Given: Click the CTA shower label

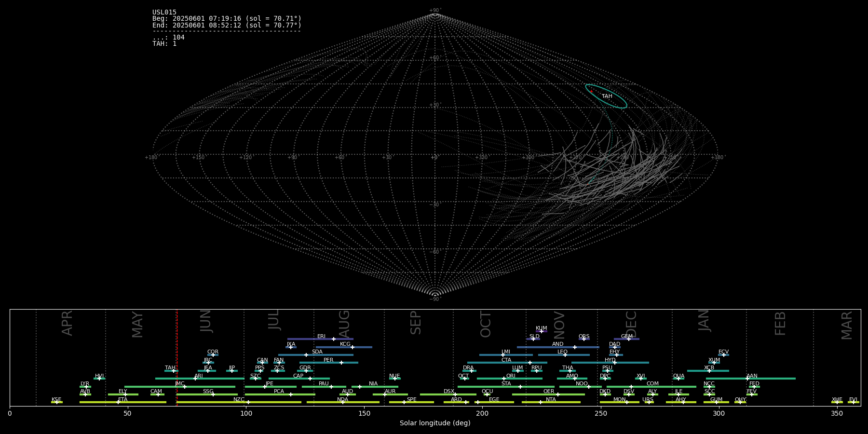Looking at the screenshot, I should point(506,360).
